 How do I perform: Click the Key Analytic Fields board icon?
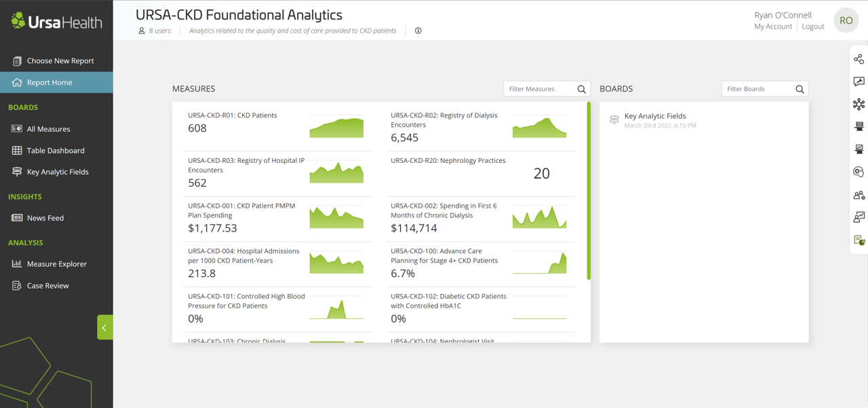[614, 120]
